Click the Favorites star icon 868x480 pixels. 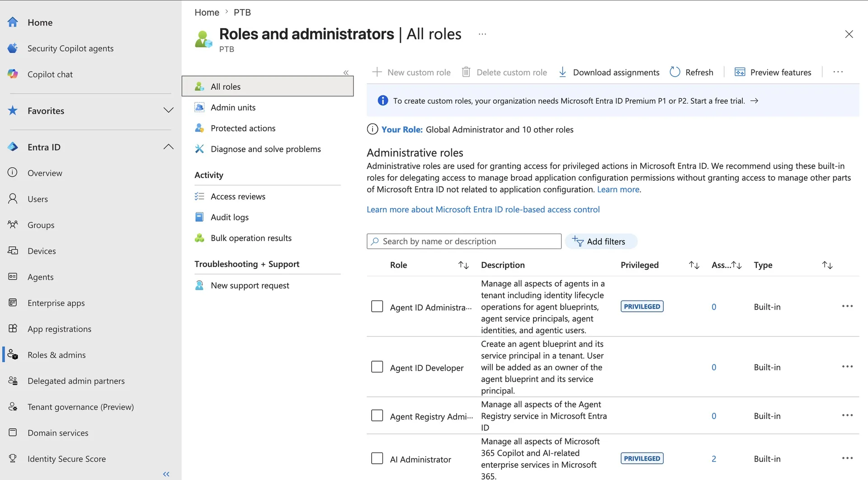tap(13, 110)
